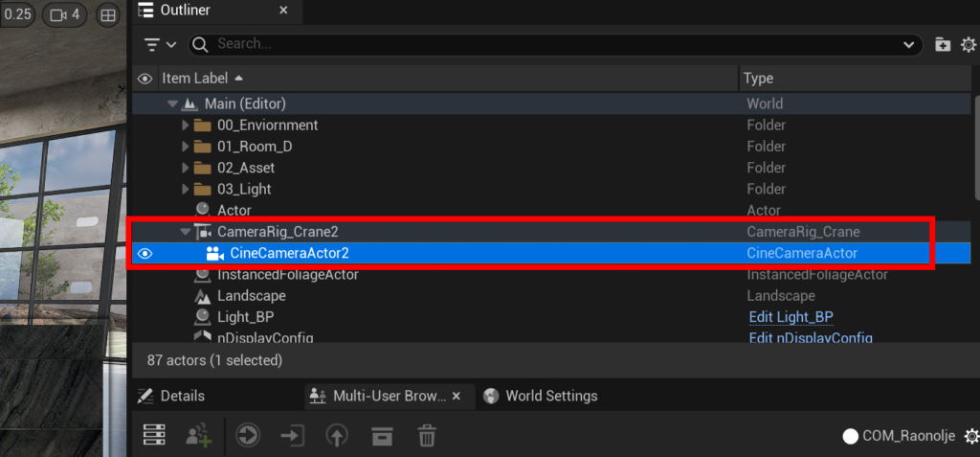
Task: Expand the 00_Enviornment folder
Action: [187, 126]
